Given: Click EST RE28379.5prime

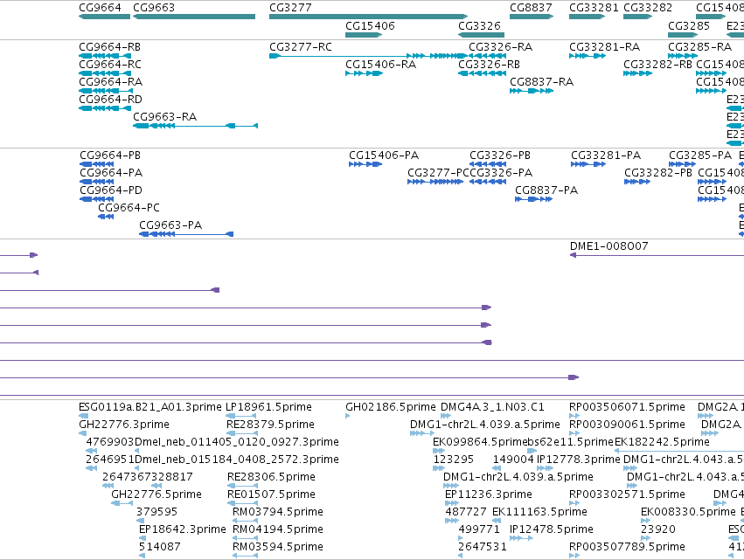Looking at the screenshot, I should pyautogui.click(x=270, y=425).
